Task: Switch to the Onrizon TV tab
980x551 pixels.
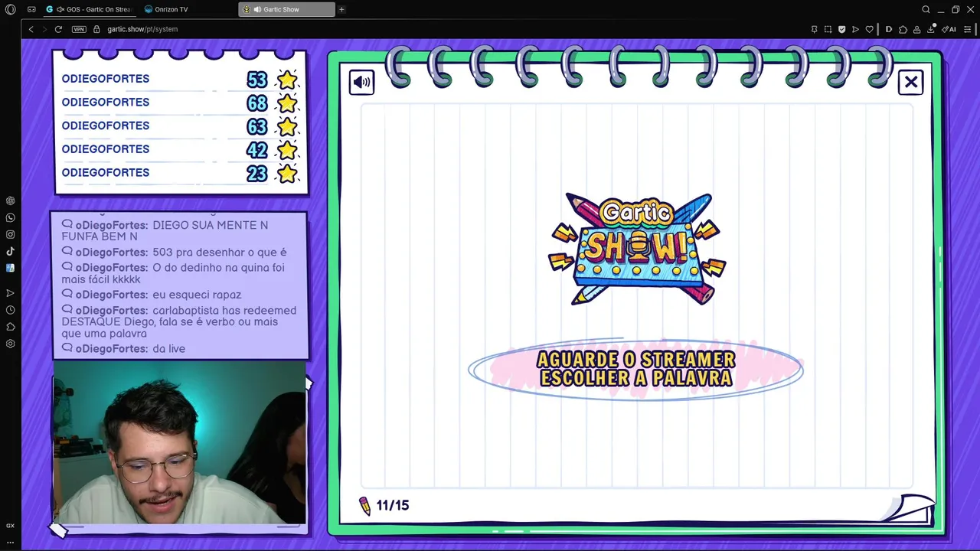Action: pos(188,9)
